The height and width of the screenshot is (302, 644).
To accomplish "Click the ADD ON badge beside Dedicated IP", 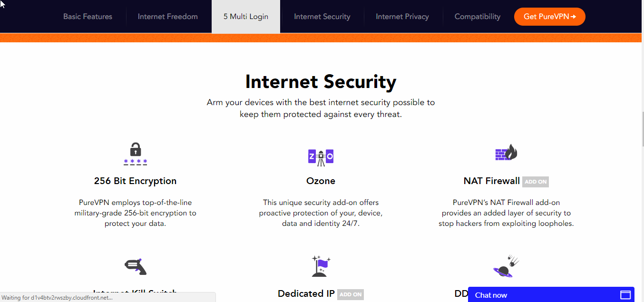I will (351, 294).
